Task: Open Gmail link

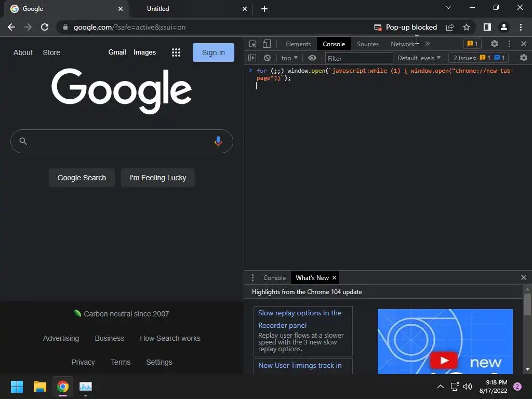Action: click(x=117, y=52)
